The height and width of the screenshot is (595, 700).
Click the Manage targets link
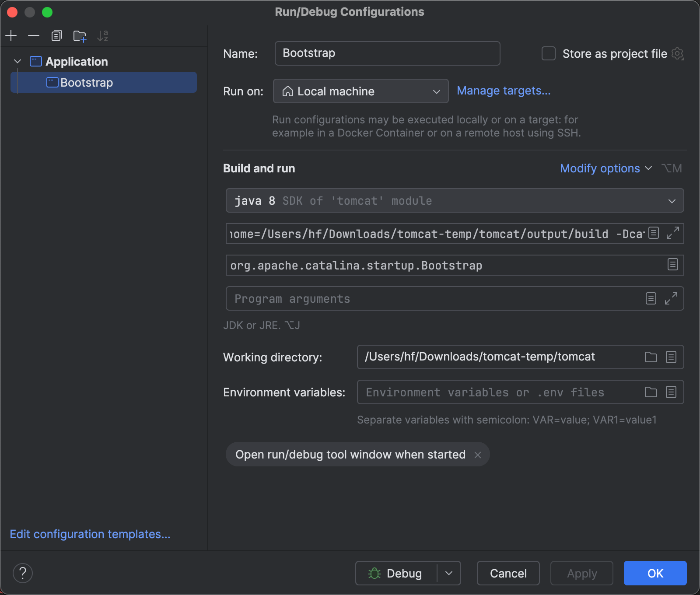coord(504,91)
